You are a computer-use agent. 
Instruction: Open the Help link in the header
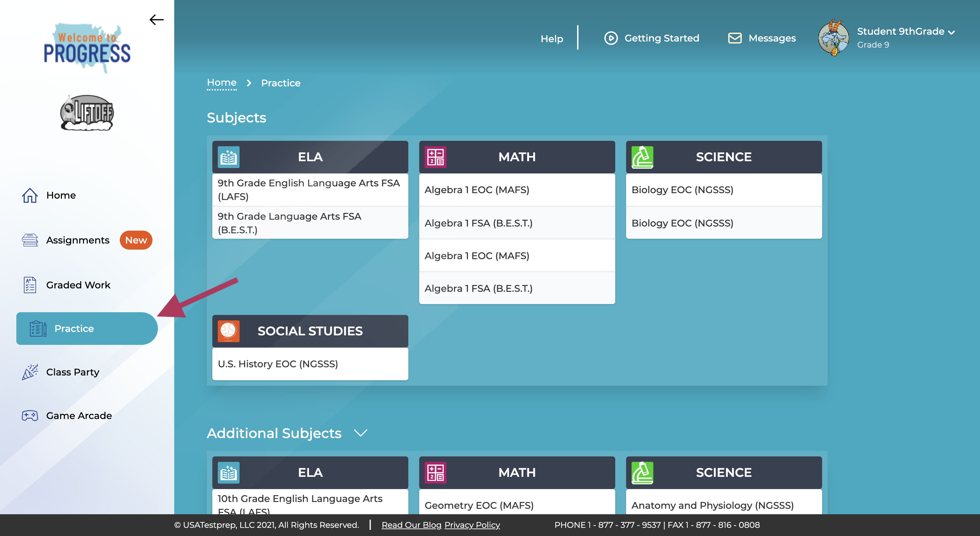coord(552,38)
